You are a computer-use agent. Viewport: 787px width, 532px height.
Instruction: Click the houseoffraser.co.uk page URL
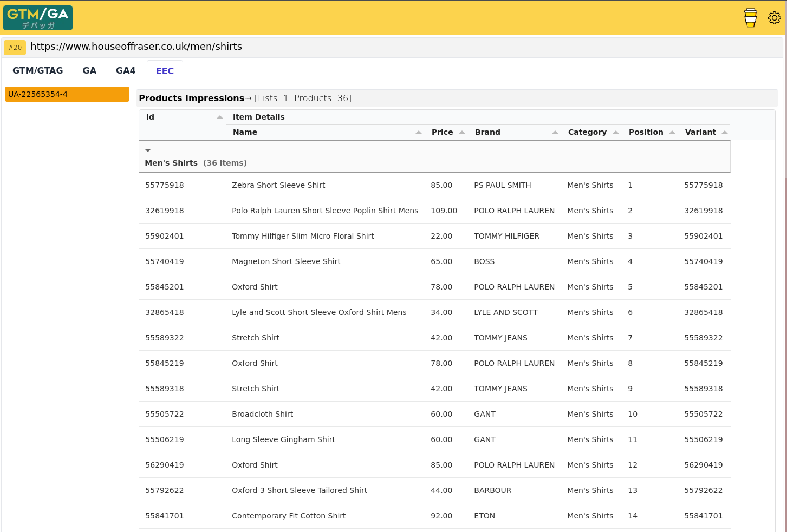[x=136, y=47]
